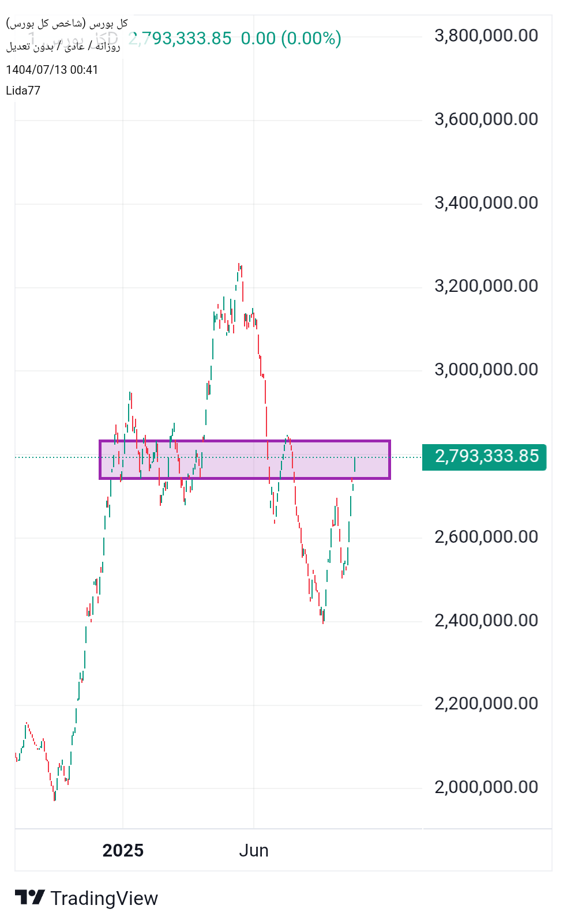Click the 2,600,000.00 price scale label

pyautogui.click(x=486, y=537)
